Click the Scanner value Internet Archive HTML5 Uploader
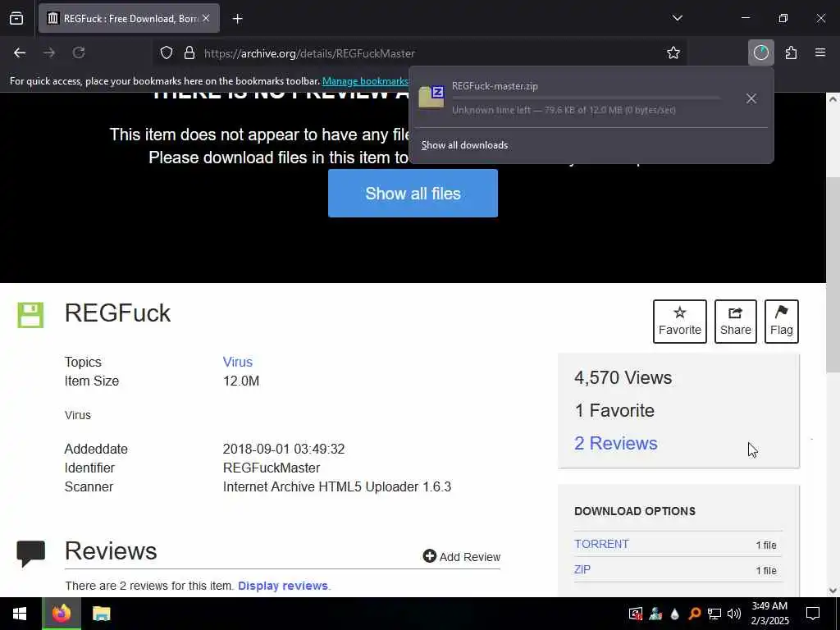 [x=337, y=487]
